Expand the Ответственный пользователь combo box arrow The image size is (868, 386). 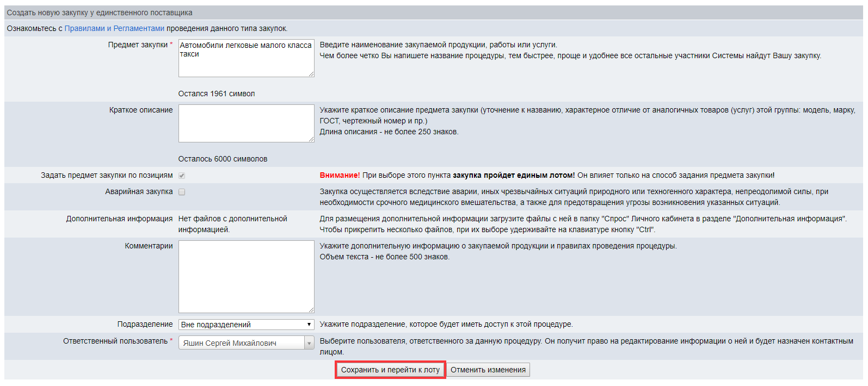[x=309, y=343]
